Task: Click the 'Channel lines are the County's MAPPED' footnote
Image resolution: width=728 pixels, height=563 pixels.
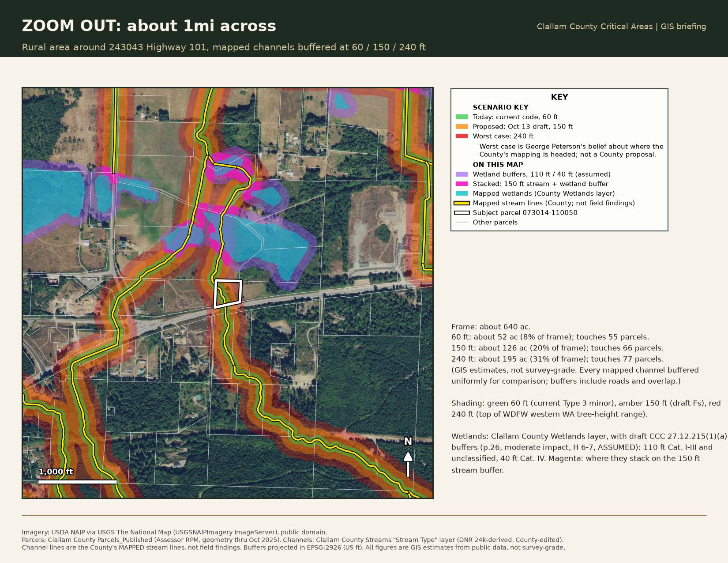Action: pyautogui.click(x=293, y=548)
